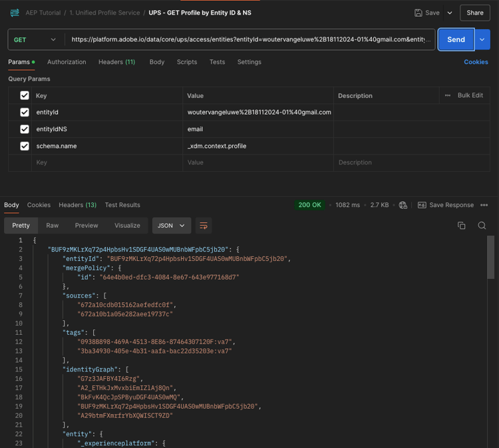Toggle the select-all params checkbox
Screen dimensions: 499x448
[x=25, y=95]
